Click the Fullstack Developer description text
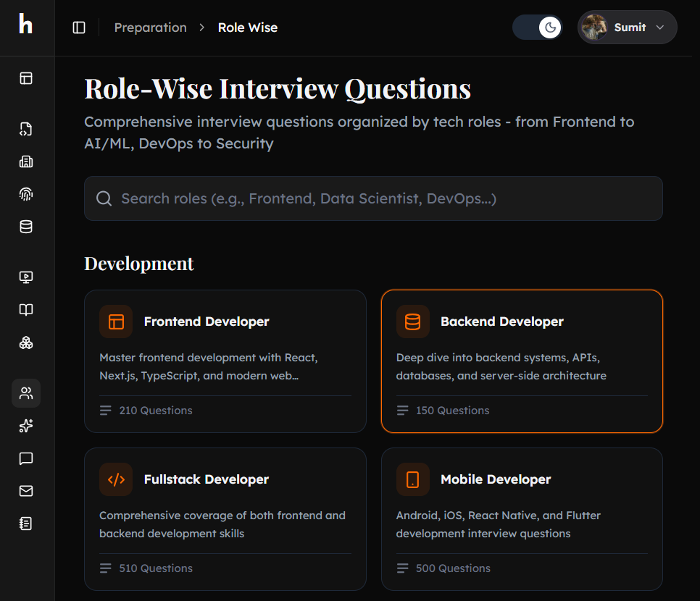The image size is (700, 601). (x=222, y=525)
